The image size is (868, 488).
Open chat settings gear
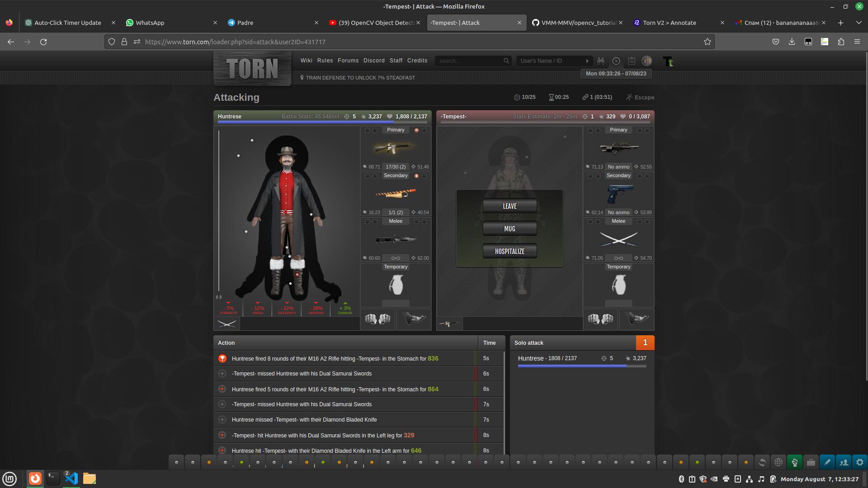point(859,462)
